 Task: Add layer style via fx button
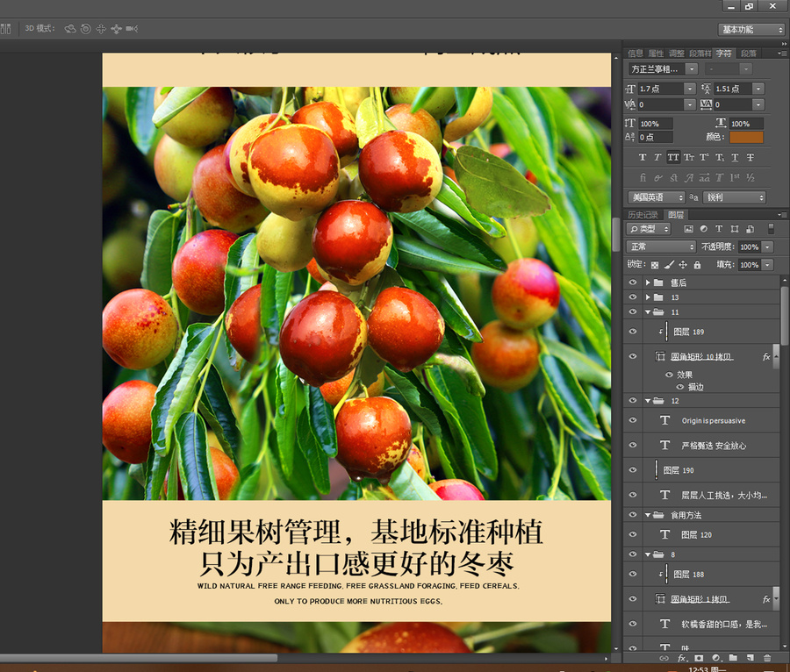coord(682,658)
